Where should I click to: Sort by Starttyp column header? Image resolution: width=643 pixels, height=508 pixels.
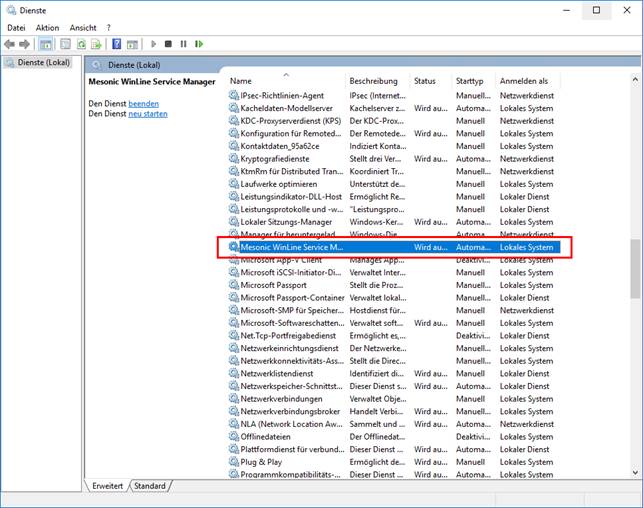(x=470, y=81)
